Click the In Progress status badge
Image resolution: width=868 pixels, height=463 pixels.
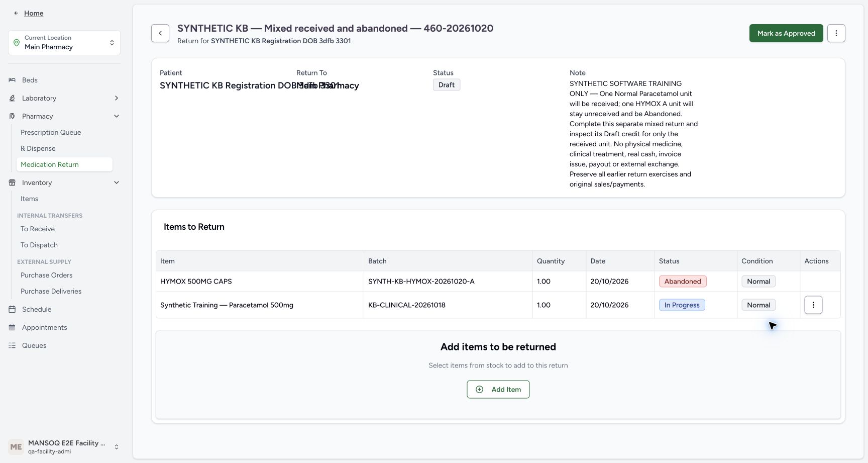pyautogui.click(x=682, y=305)
